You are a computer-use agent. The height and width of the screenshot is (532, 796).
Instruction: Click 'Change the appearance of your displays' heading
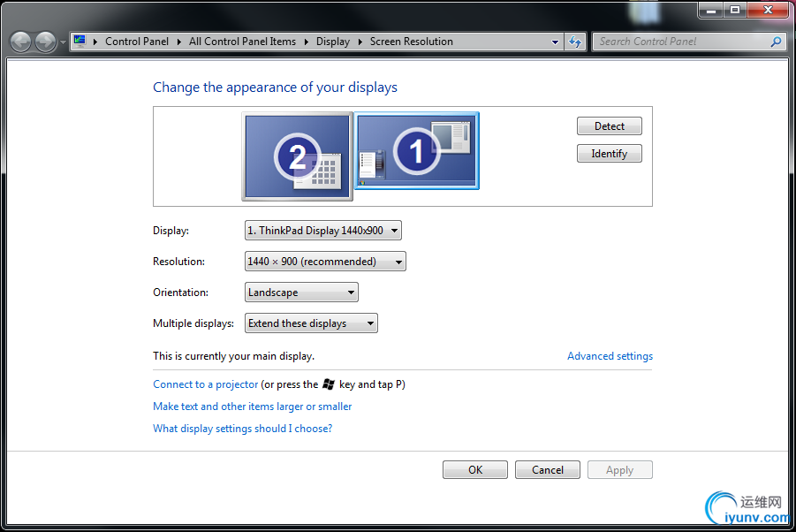(x=275, y=87)
